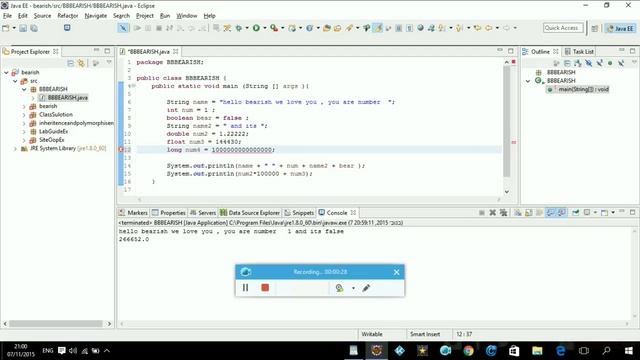Click Collapse All in Project Explorer
The image size is (640, 360).
pos(71,63)
